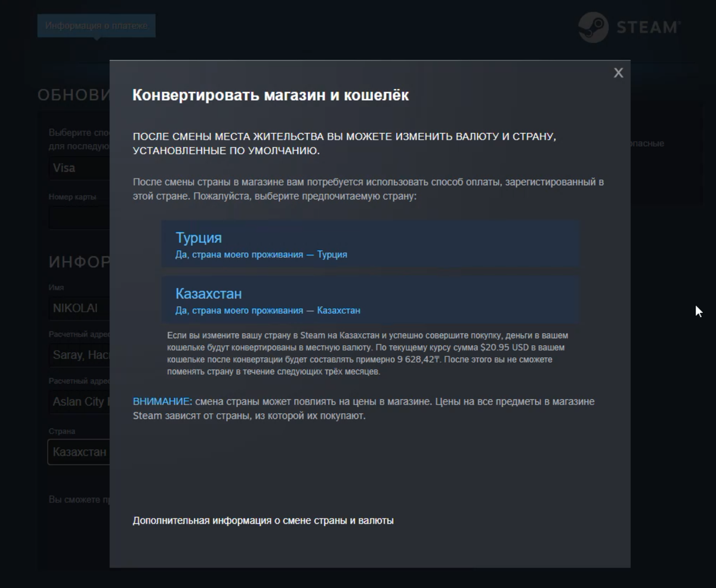Click the NIKOLAI name field
This screenshot has height=588, width=716.
tap(79, 309)
